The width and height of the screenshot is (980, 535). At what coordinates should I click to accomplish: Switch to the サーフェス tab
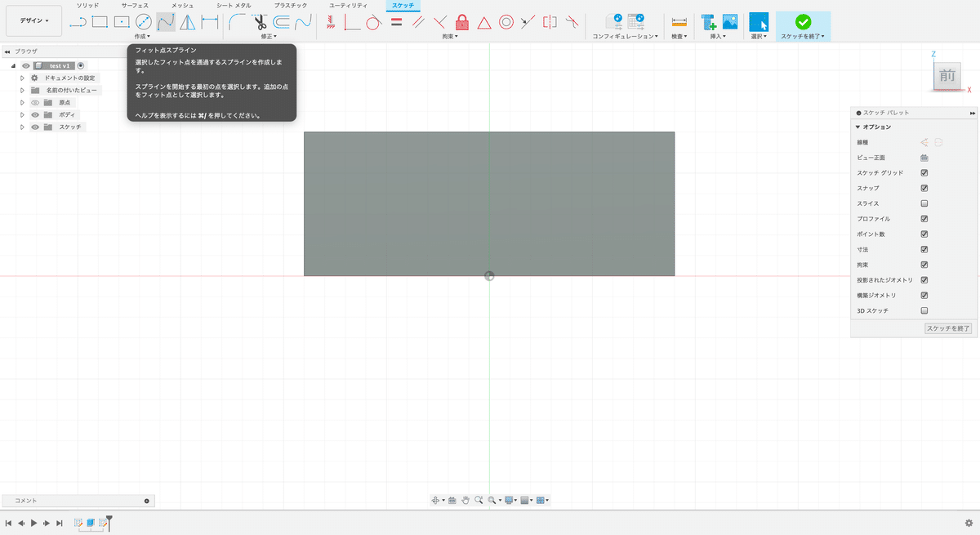pos(135,5)
